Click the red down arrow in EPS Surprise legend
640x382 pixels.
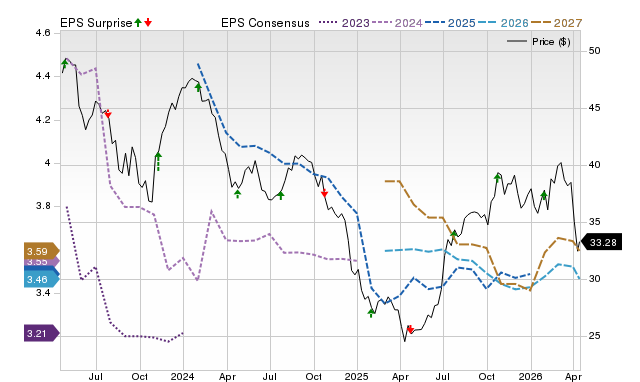click(148, 23)
